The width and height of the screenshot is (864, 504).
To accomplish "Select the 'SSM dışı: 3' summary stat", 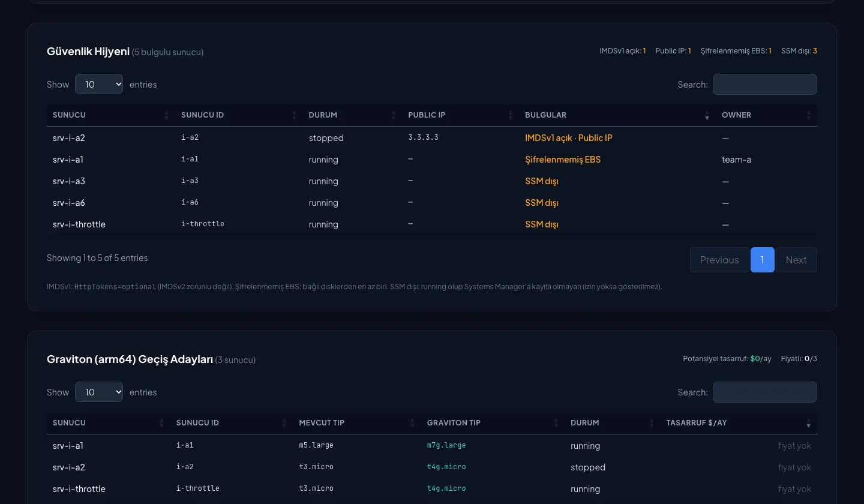I will 799,51.
